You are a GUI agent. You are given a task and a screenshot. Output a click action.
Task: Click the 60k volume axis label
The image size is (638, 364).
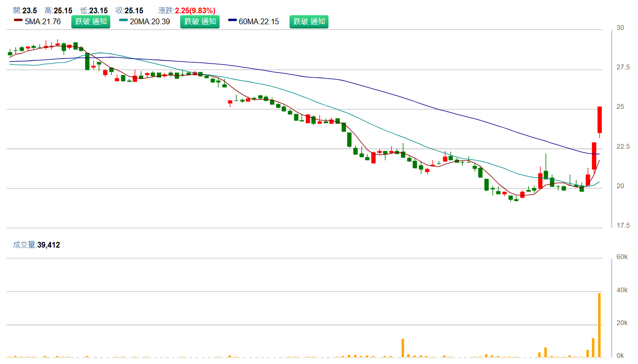click(622, 257)
